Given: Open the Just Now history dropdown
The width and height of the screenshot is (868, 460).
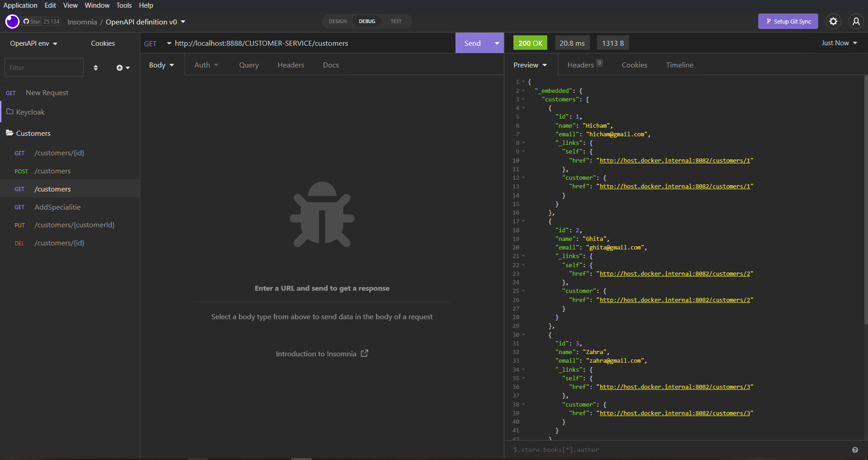Looking at the screenshot, I should 838,43.
